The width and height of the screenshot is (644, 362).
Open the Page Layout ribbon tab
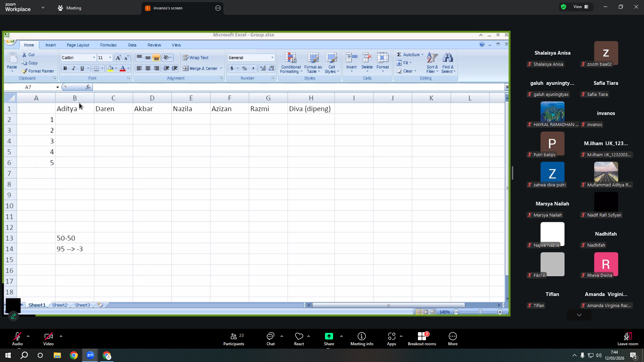[x=78, y=45]
